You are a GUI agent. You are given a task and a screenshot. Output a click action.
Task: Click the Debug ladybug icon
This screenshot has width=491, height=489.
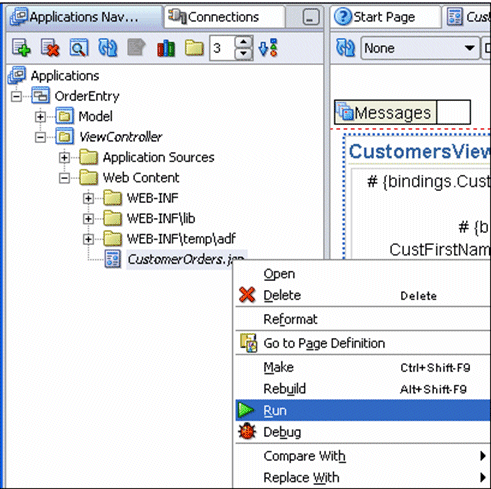coord(247,431)
